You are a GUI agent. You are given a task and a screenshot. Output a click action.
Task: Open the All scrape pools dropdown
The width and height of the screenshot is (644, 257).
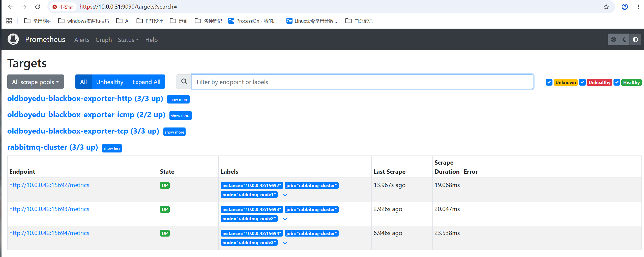tap(36, 82)
